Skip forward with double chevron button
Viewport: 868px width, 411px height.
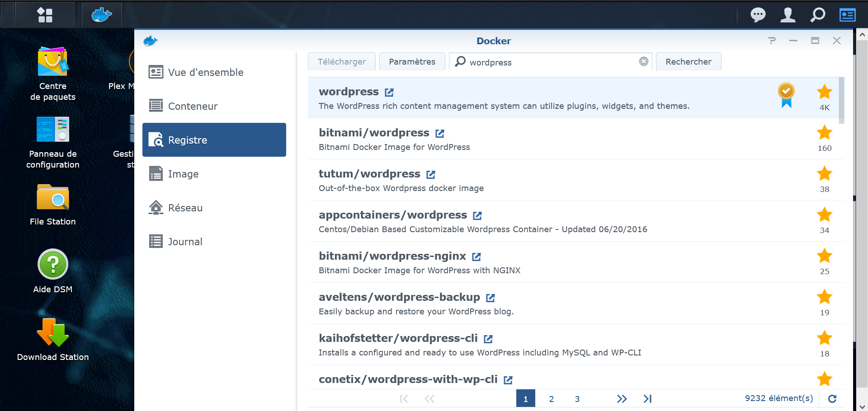point(622,398)
